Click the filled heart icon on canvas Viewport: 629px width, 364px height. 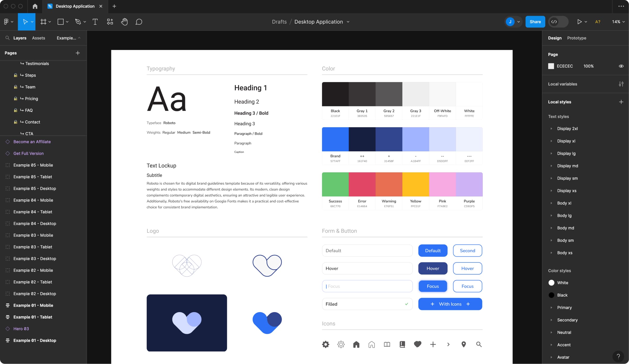[417, 344]
